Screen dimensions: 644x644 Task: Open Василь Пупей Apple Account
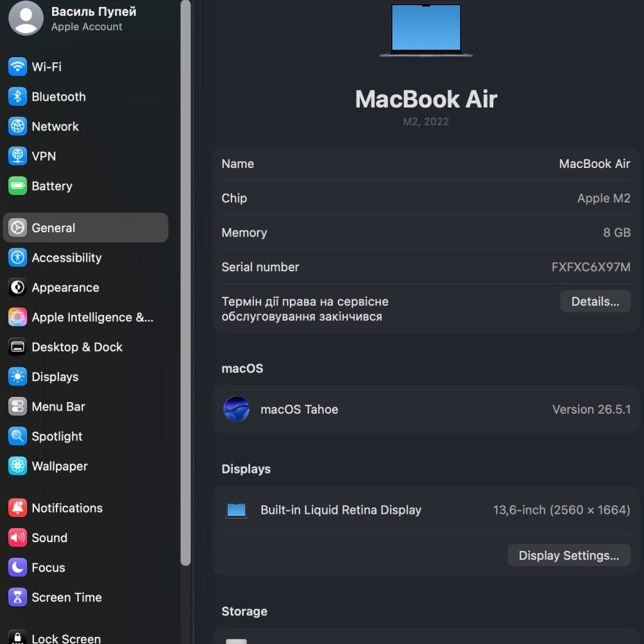click(x=86, y=18)
